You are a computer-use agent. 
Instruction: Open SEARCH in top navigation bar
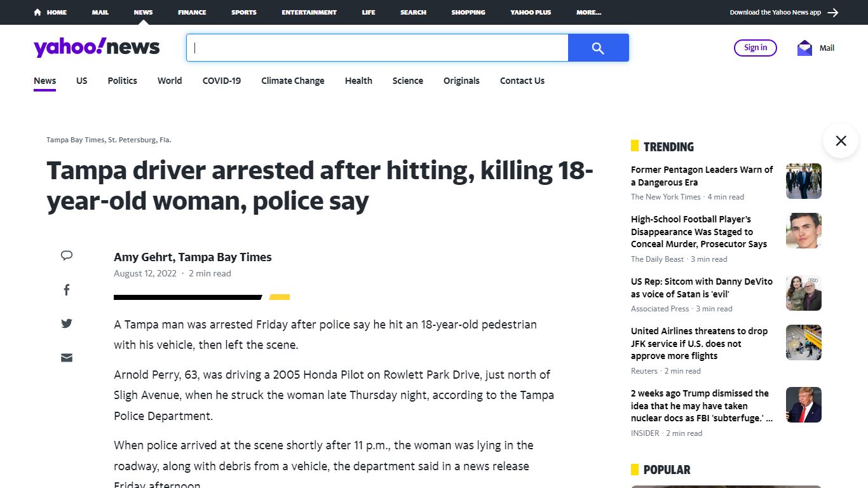coord(413,12)
